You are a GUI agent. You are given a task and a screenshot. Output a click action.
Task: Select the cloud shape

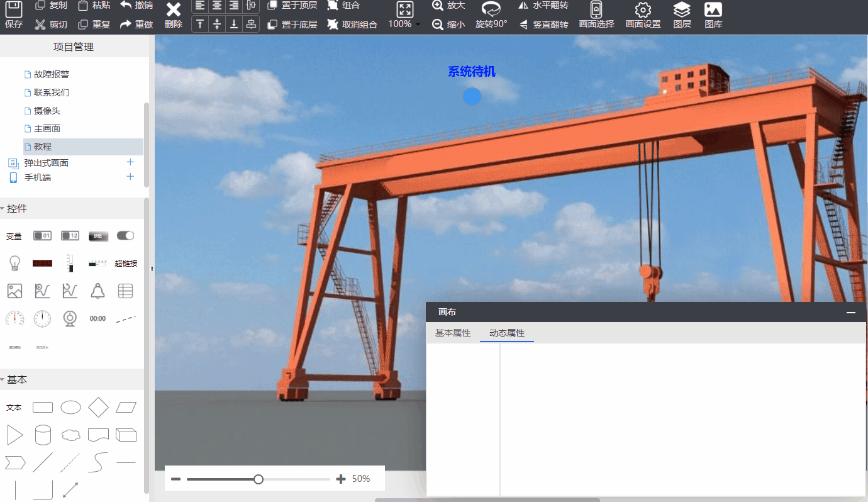[x=70, y=435]
